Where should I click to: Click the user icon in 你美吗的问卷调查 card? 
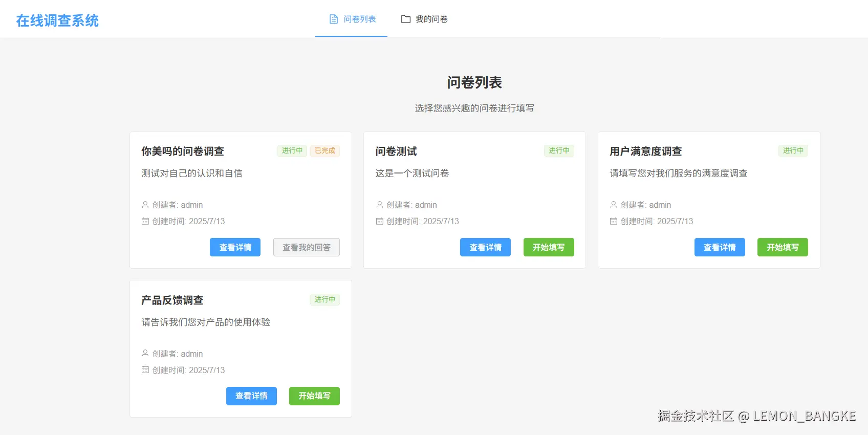[145, 205]
